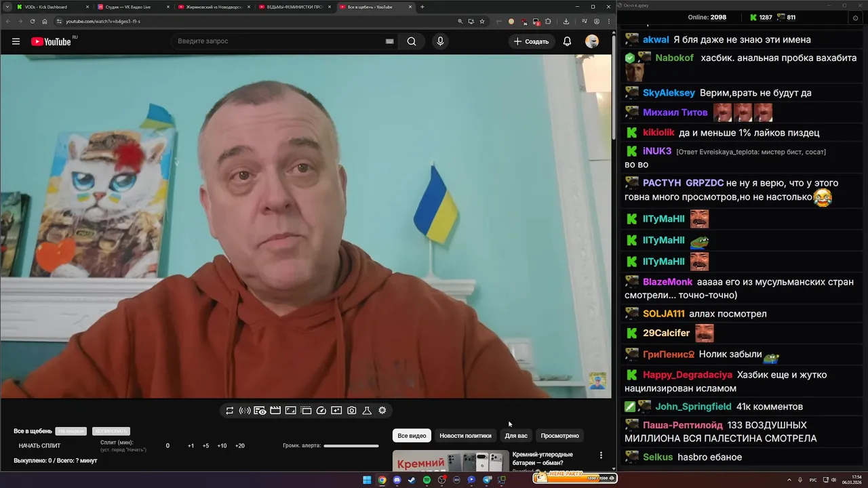Click the Создать button
The width and height of the screenshot is (868, 488).
coord(531,41)
